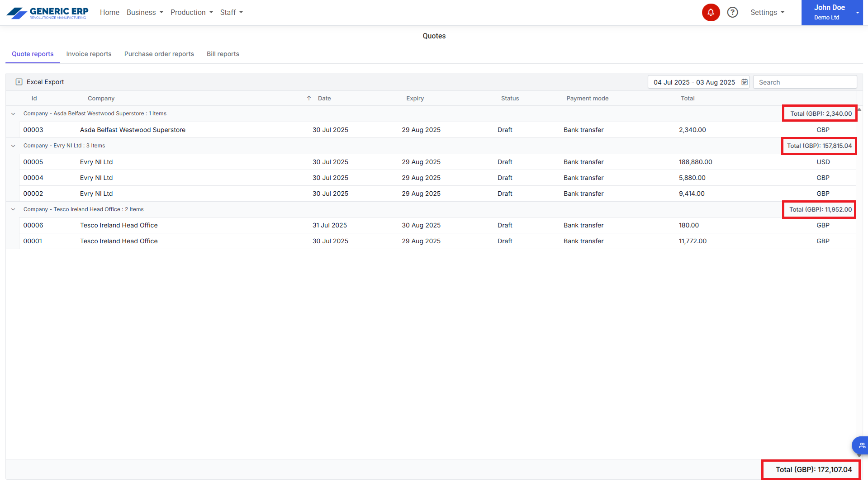868x487 pixels.
Task: Go to the Home page link
Action: pyautogui.click(x=109, y=13)
